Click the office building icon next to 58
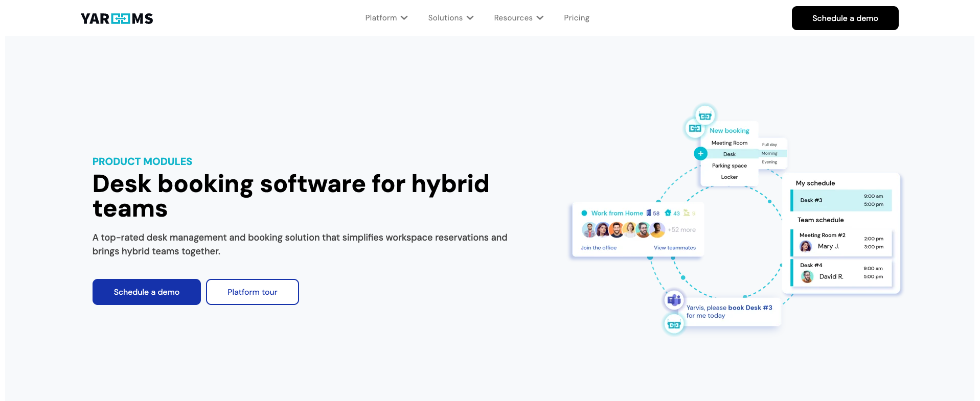The width and height of the screenshot is (980, 401). (x=649, y=213)
